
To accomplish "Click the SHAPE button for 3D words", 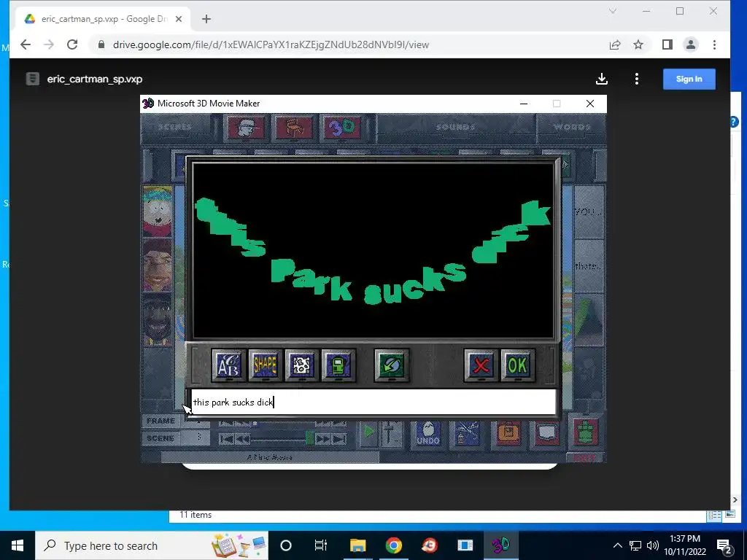I will click(x=266, y=365).
